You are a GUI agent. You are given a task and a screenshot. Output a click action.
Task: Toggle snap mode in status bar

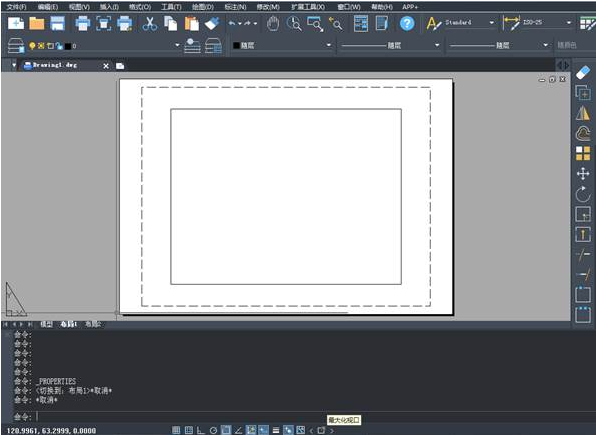(176, 430)
